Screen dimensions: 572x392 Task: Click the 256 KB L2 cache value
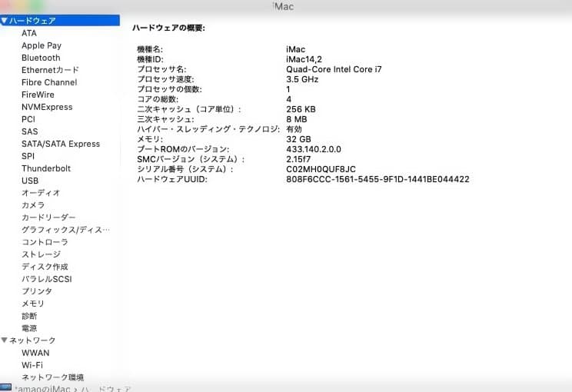(301, 109)
